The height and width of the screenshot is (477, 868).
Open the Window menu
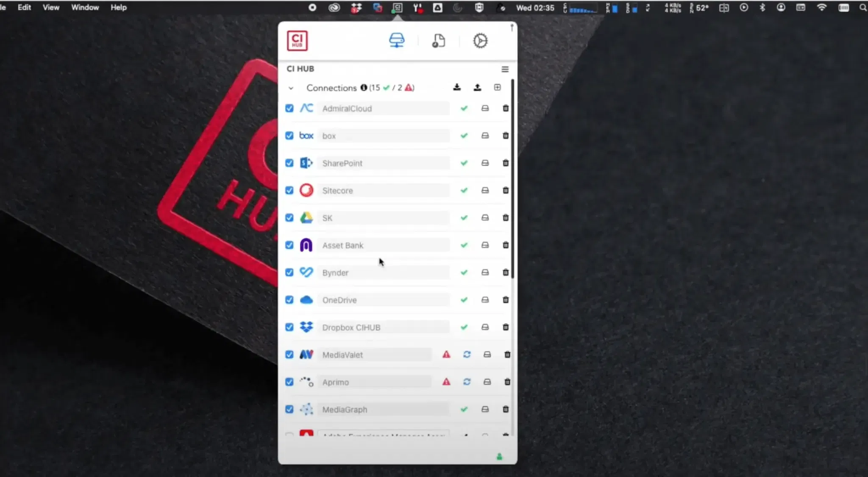85,8
